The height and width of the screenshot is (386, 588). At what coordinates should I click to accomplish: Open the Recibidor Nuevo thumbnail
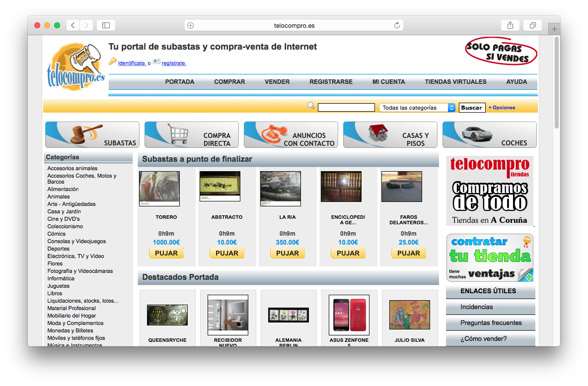[x=228, y=315]
